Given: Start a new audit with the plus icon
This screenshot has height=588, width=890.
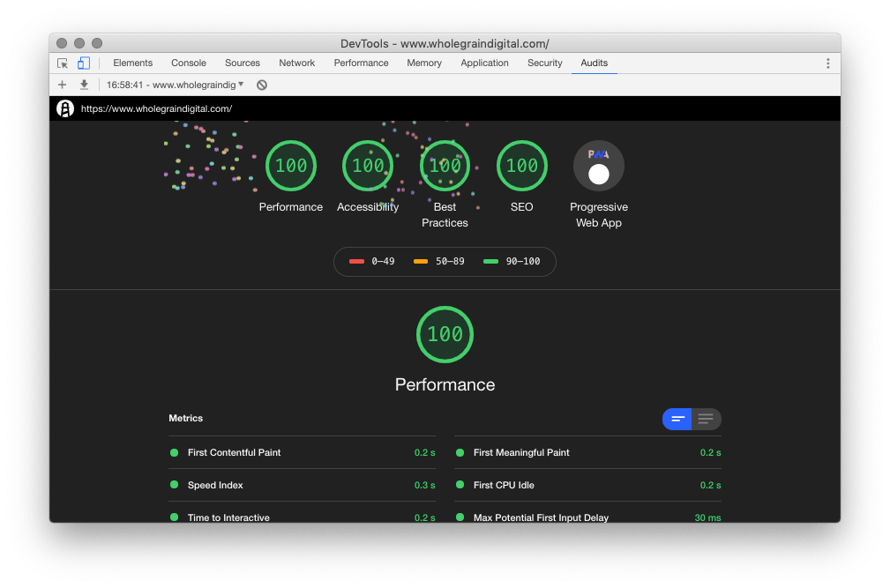Looking at the screenshot, I should pos(63,85).
